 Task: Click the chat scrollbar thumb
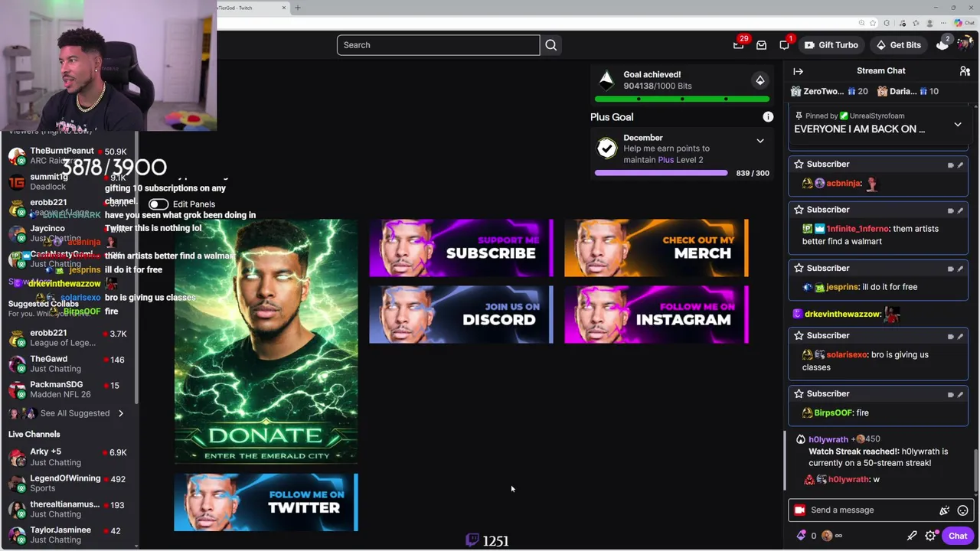(x=975, y=469)
